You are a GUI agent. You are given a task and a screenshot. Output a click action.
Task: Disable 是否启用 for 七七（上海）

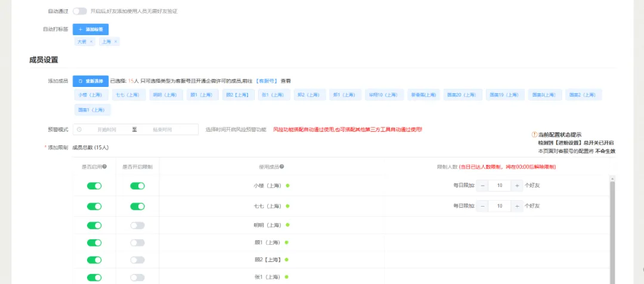coord(94,206)
